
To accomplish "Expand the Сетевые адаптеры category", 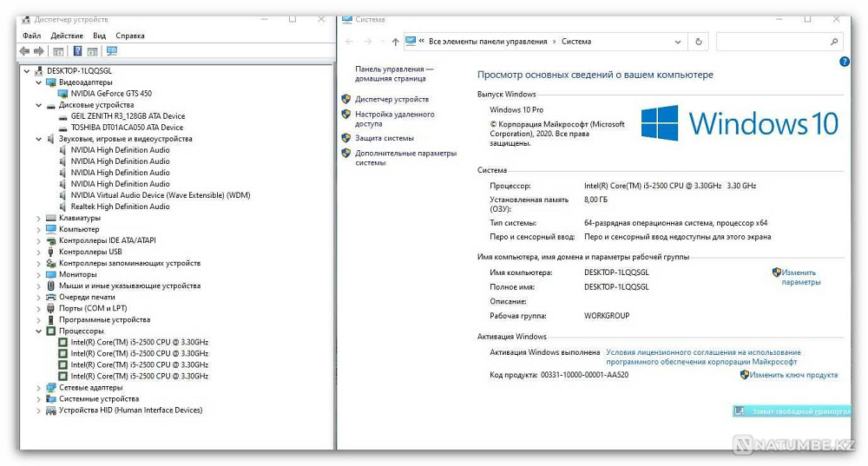I will click(x=39, y=388).
